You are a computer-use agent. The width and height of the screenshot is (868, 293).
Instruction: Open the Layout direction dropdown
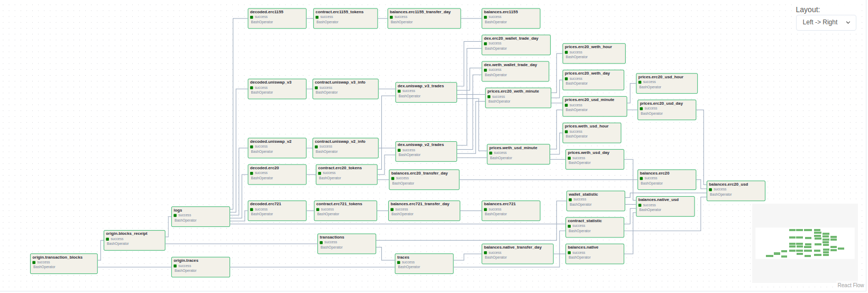(826, 22)
